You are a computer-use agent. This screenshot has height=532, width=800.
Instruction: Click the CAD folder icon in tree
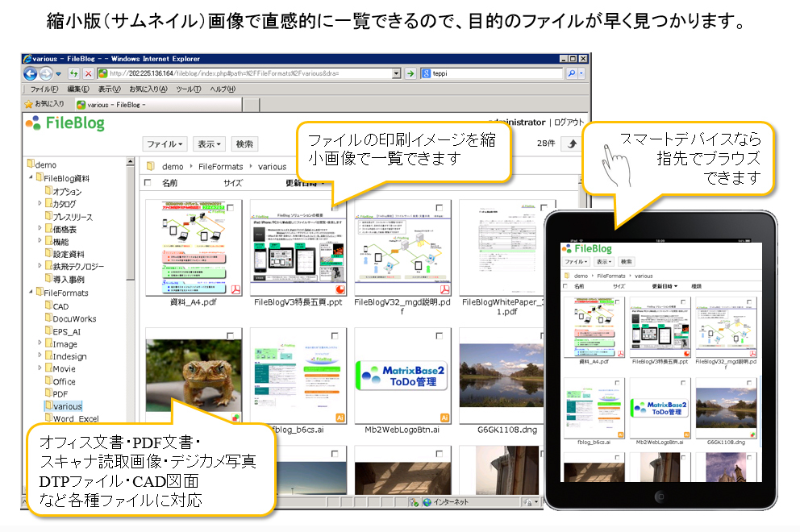tap(48, 305)
